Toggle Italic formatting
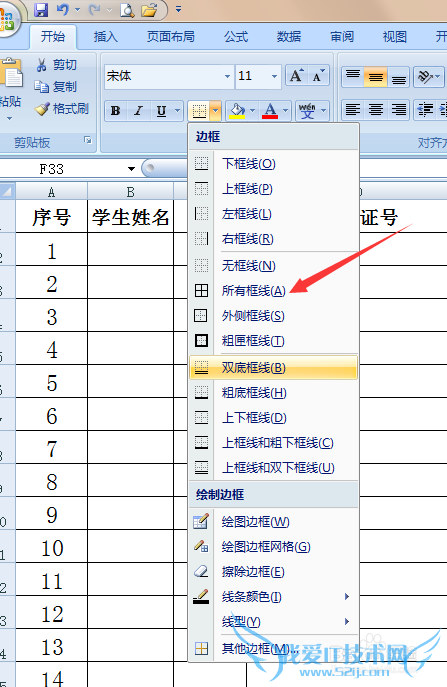Viewport: 447px width, 687px height. coord(138,110)
